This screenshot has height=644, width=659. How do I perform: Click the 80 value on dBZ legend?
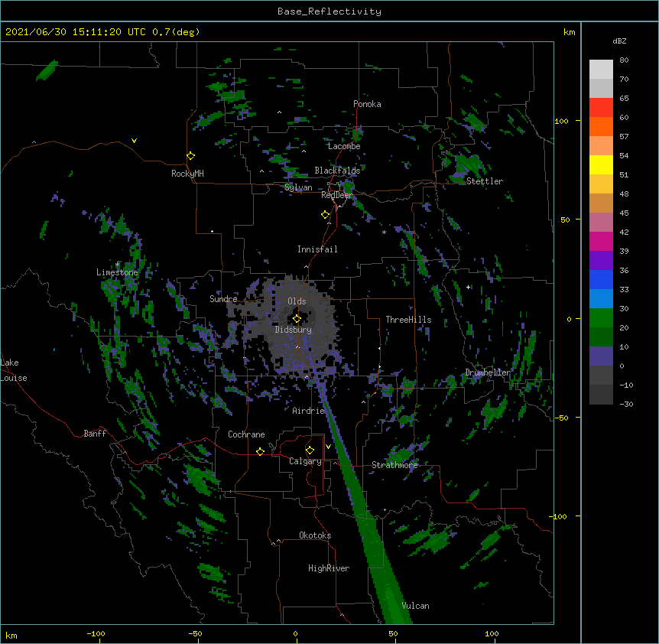coord(624,60)
